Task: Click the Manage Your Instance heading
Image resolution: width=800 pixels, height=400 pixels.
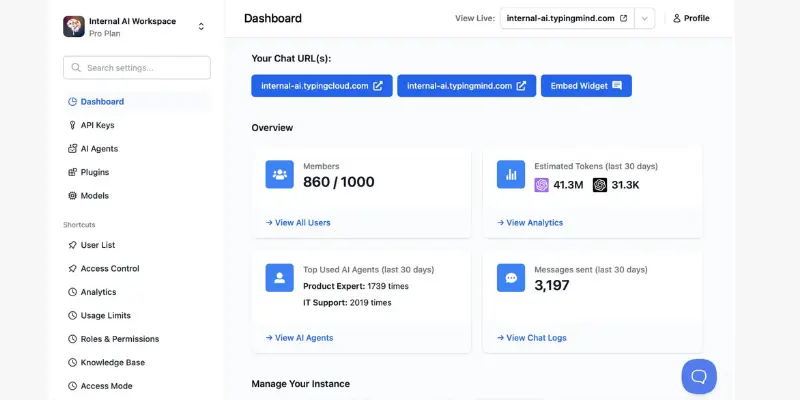Action: (301, 384)
